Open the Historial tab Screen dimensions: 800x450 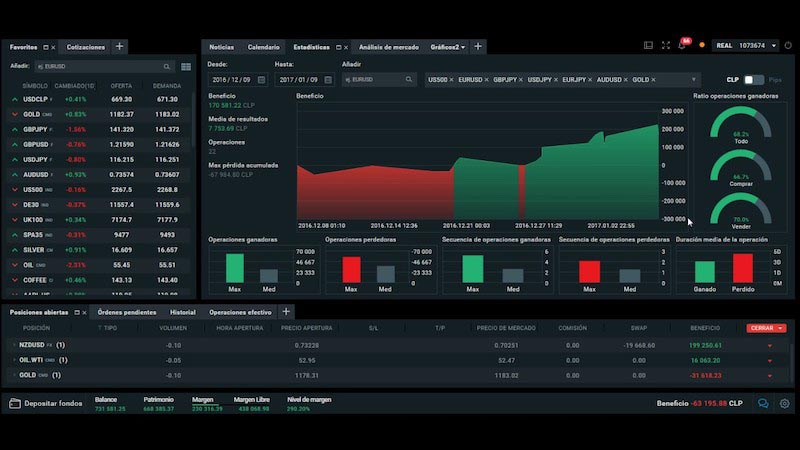point(183,312)
